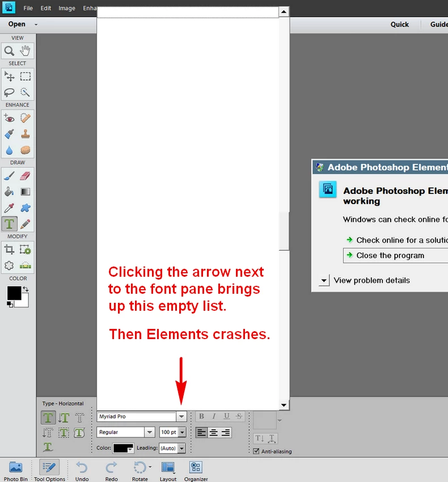Choose Text on Custom Path option
Viewport: 448px width, 482px height.
pyautogui.click(x=48, y=447)
